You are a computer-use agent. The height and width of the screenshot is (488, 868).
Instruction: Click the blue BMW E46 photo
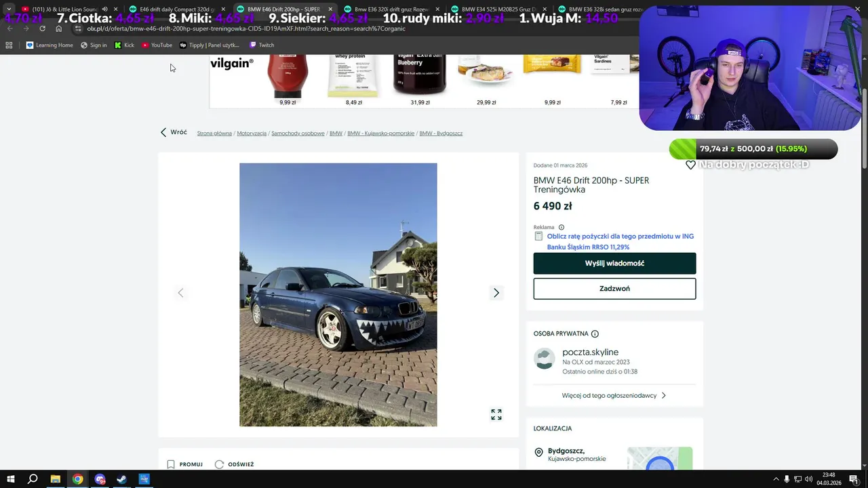point(338,295)
